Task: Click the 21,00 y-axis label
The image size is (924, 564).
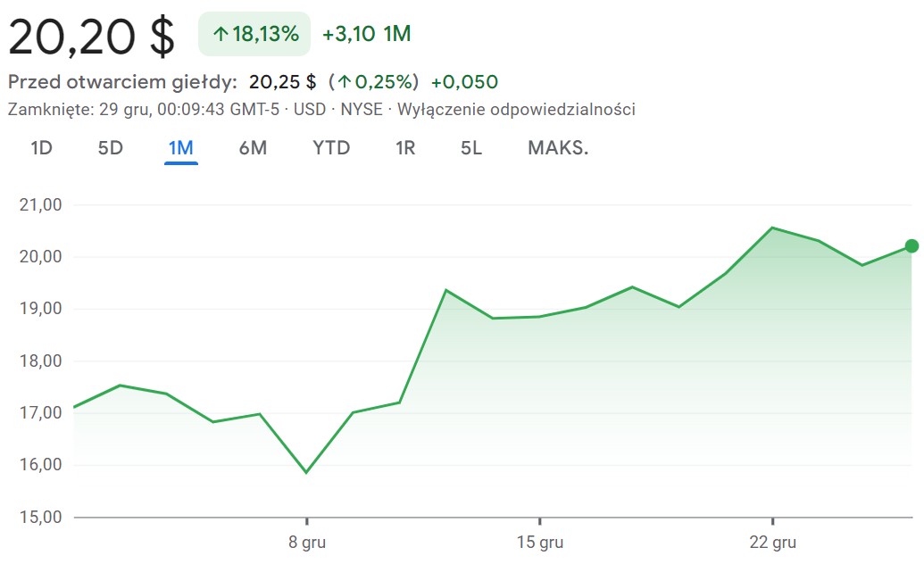Action: [x=39, y=205]
